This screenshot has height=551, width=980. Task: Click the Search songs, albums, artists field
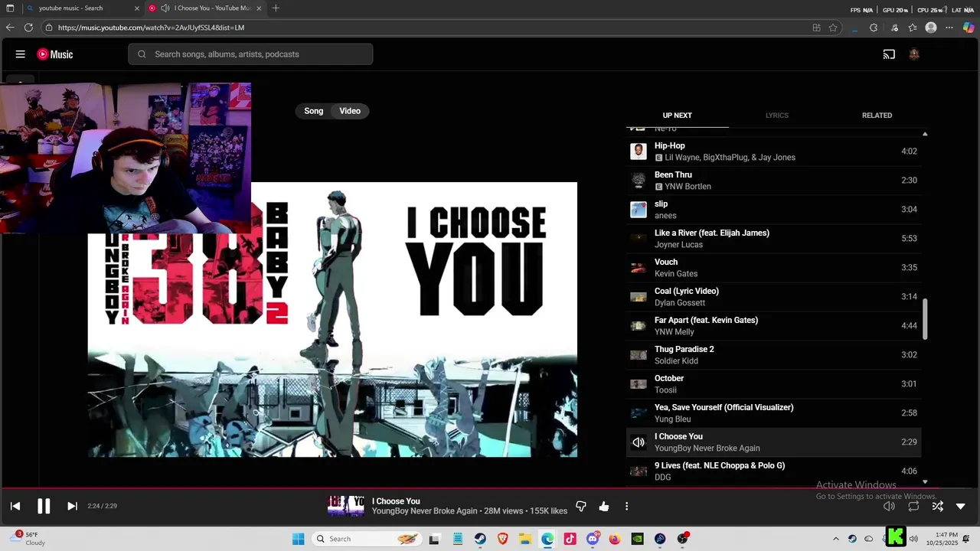[x=250, y=54]
